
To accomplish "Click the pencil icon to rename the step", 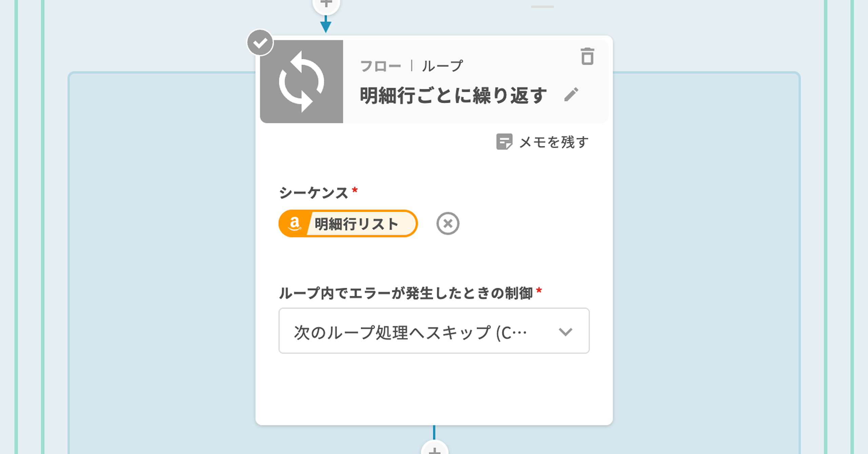I will (x=571, y=95).
